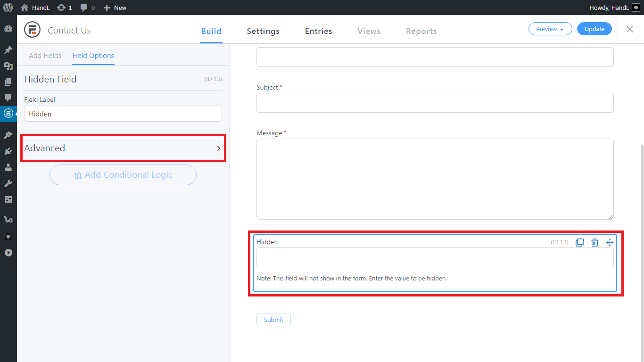Open the Comments icon in sidebar
Image resolution: width=644 pixels, height=362 pixels.
pyautogui.click(x=8, y=98)
